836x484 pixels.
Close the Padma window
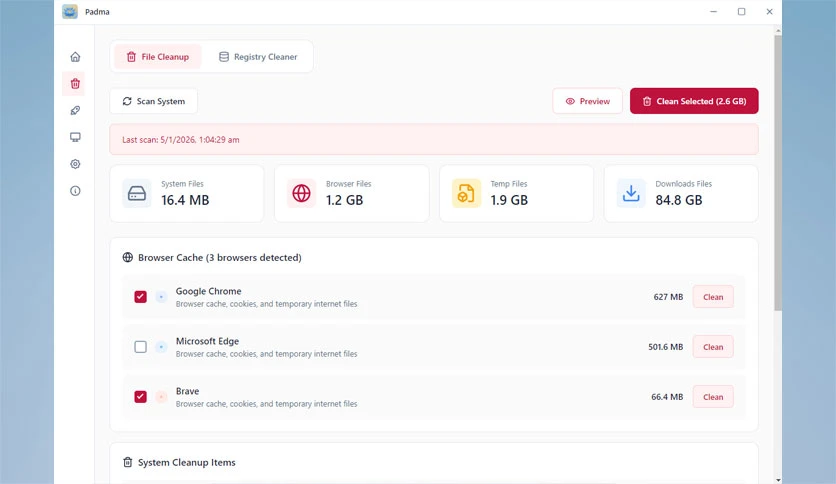(769, 12)
